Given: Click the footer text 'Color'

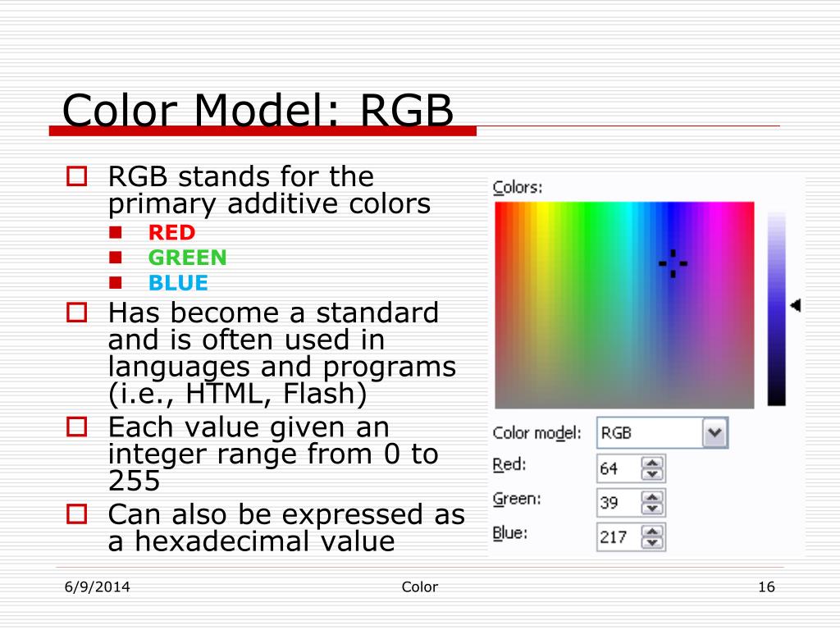Looking at the screenshot, I should coord(419,587).
